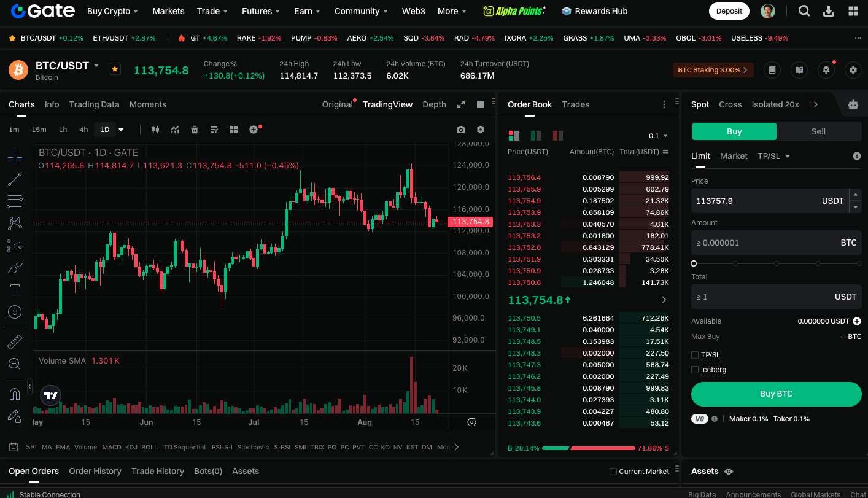
Task: Select the XABCD pattern tool
Action: (15, 224)
